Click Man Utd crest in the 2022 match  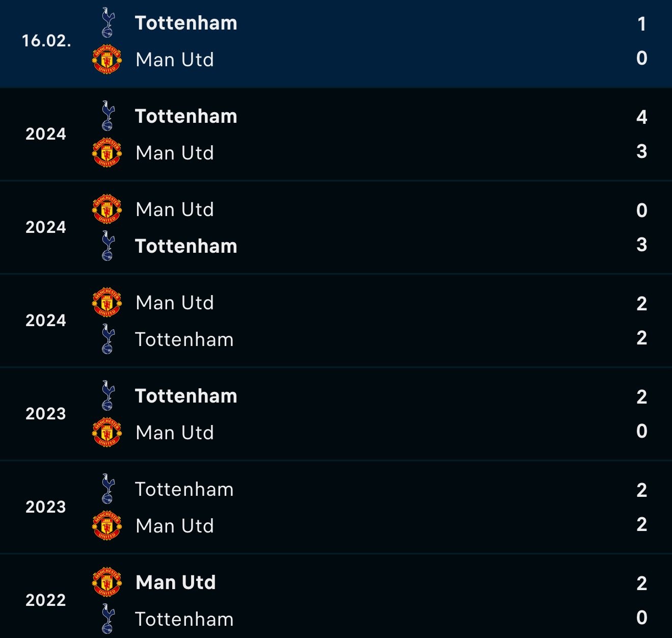107,582
